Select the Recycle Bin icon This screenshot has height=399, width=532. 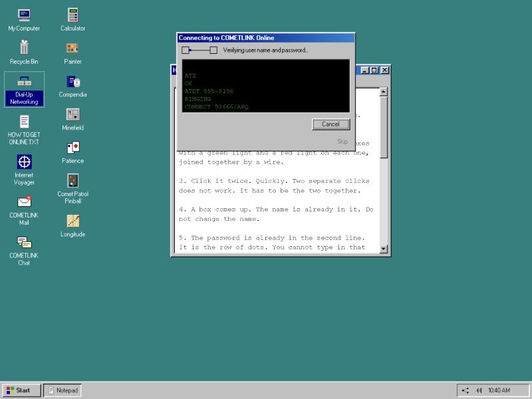point(24,53)
